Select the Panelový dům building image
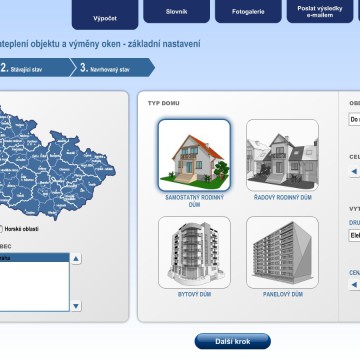The width and height of the screenshot is (360, 360). pos(282,252)
